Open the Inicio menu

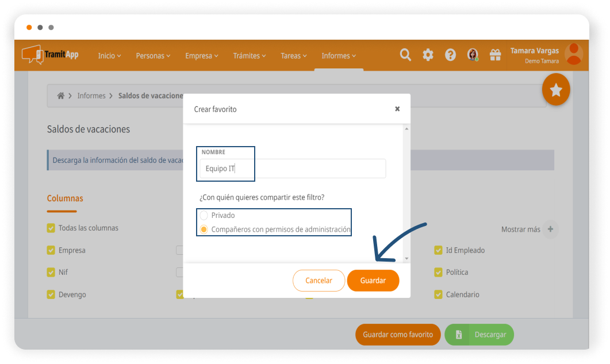pyautogui.click(x=109, y=56)
